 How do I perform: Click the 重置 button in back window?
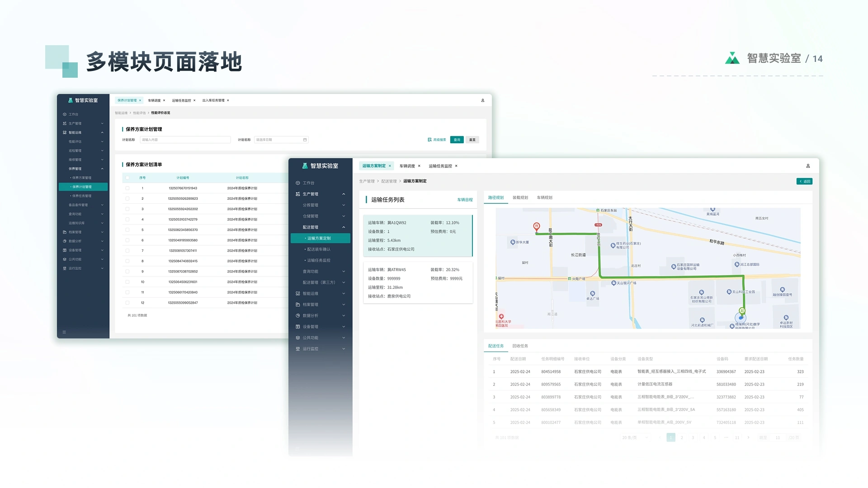coord(472,140)
